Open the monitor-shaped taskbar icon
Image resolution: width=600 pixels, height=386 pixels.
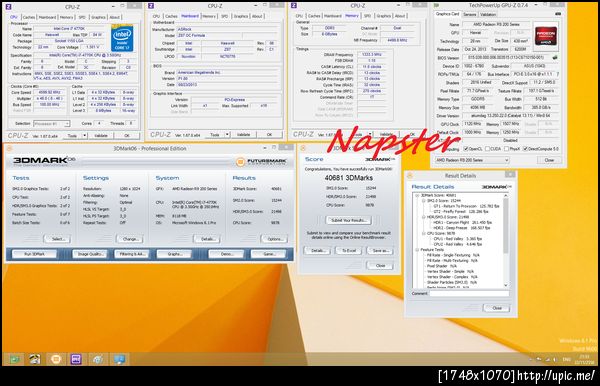point(119,359)
